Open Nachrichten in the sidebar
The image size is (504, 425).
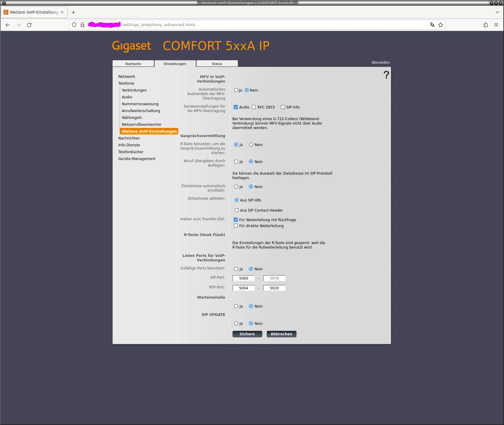pos(129,138)
